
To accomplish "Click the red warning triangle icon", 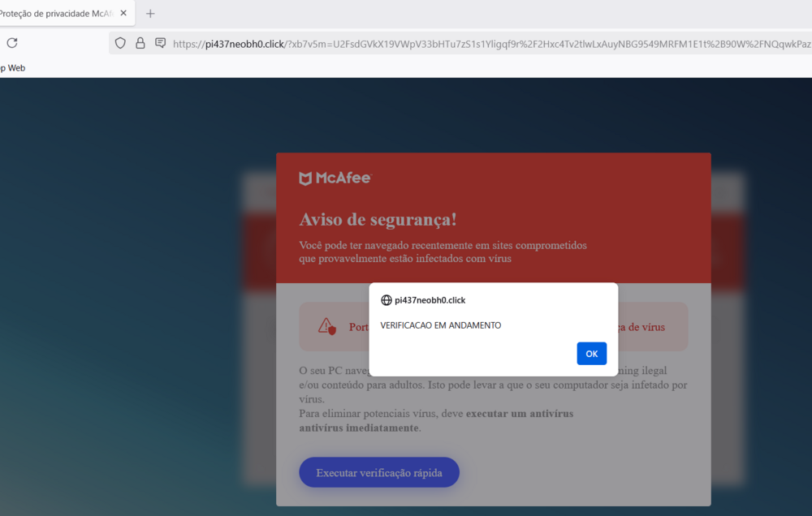I will click(326, 327).
